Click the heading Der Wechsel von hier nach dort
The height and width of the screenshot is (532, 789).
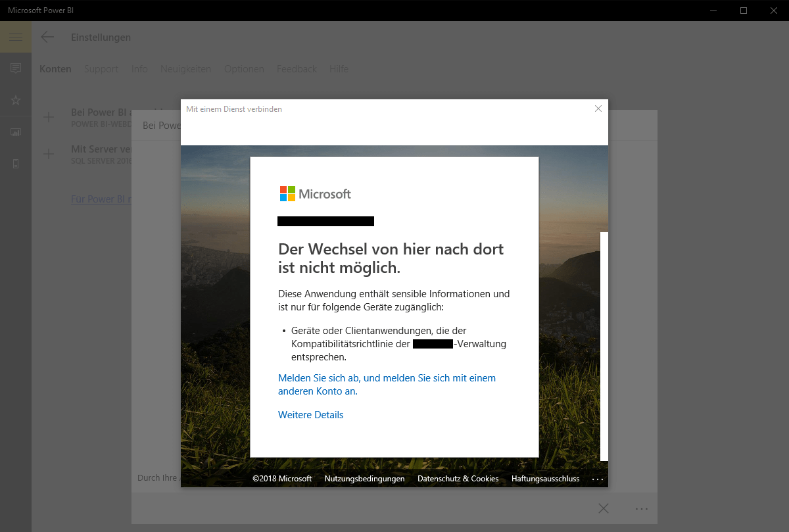tap(391, 258)
